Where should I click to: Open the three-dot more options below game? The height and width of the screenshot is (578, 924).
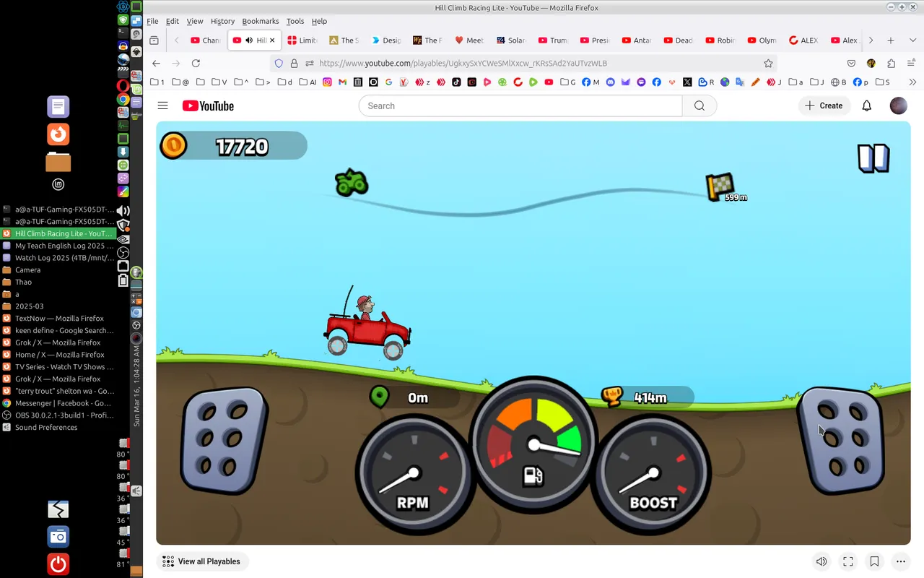tap(901, 561)
